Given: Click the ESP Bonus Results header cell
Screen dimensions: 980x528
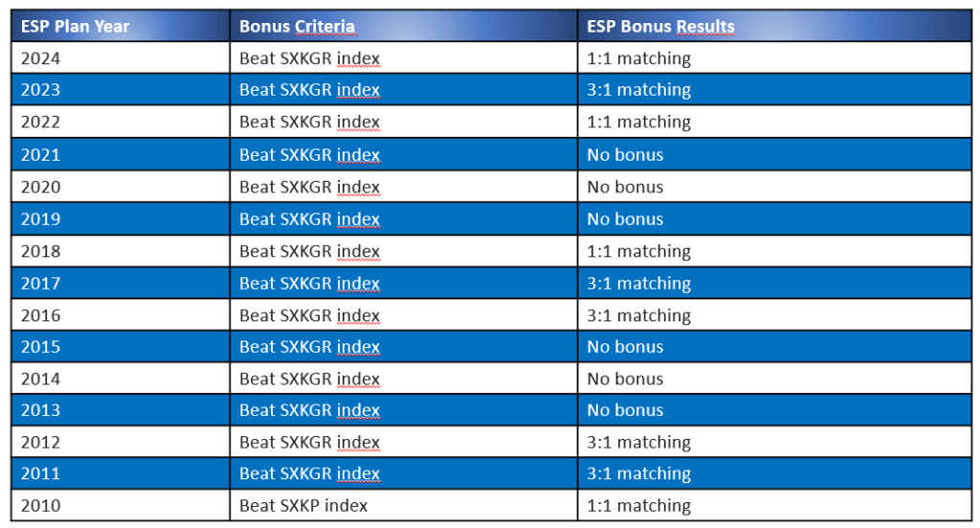Looking at the screenshot, I should [x=660, y=27].
